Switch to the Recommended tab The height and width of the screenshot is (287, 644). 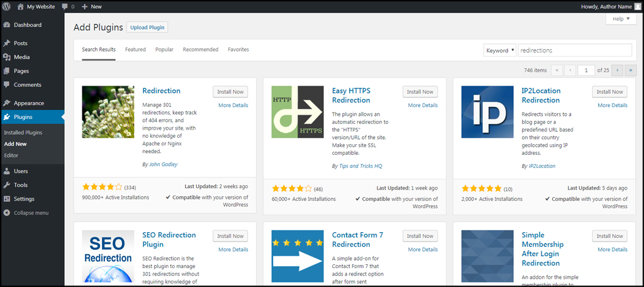pyautogui.click(x=201, y=49)
